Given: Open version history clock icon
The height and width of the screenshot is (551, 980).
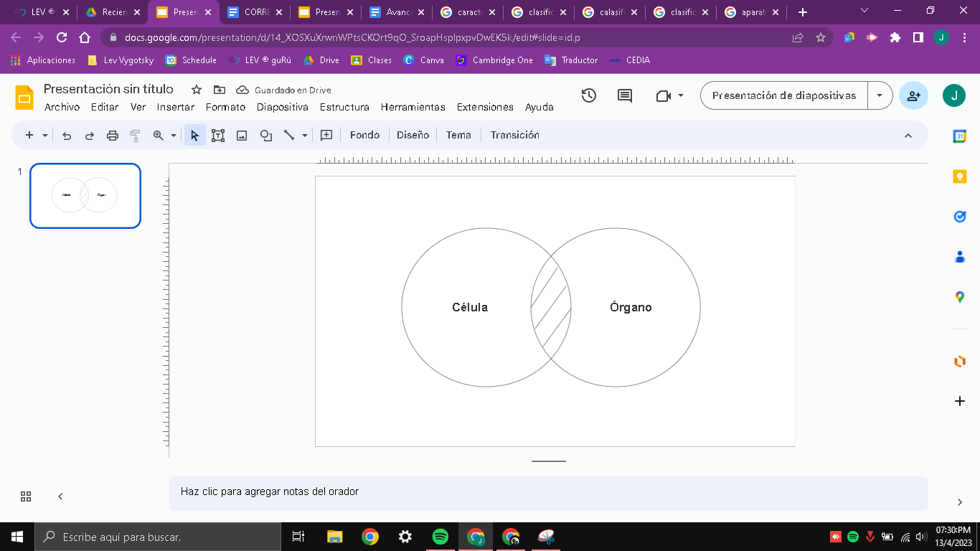Looking at the screenshot, I should pos(589,95).
